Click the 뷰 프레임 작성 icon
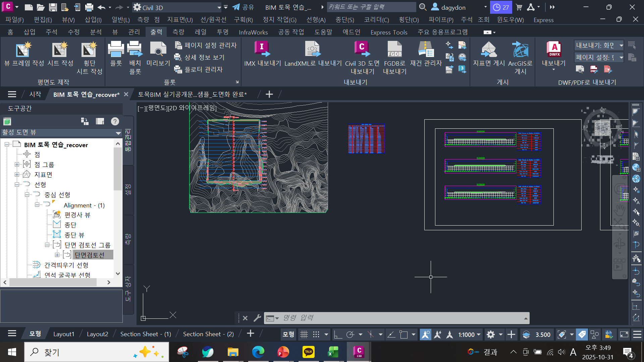 (x=23, y=50)
